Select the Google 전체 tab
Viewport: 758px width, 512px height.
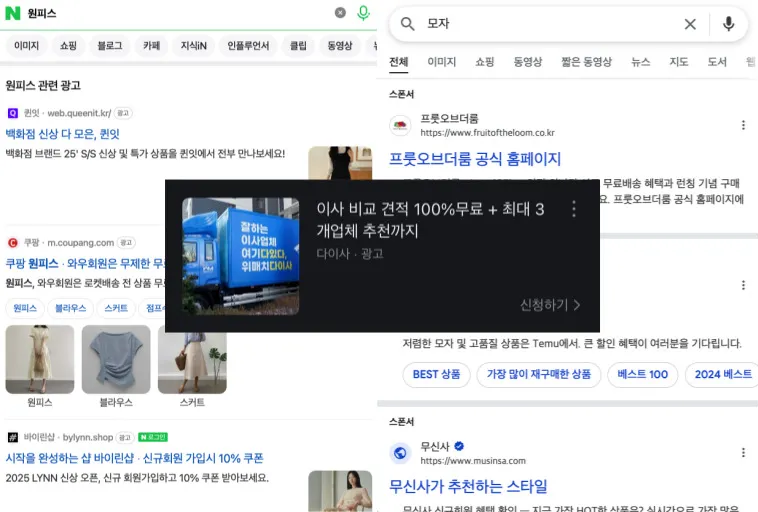pos(399,62)
